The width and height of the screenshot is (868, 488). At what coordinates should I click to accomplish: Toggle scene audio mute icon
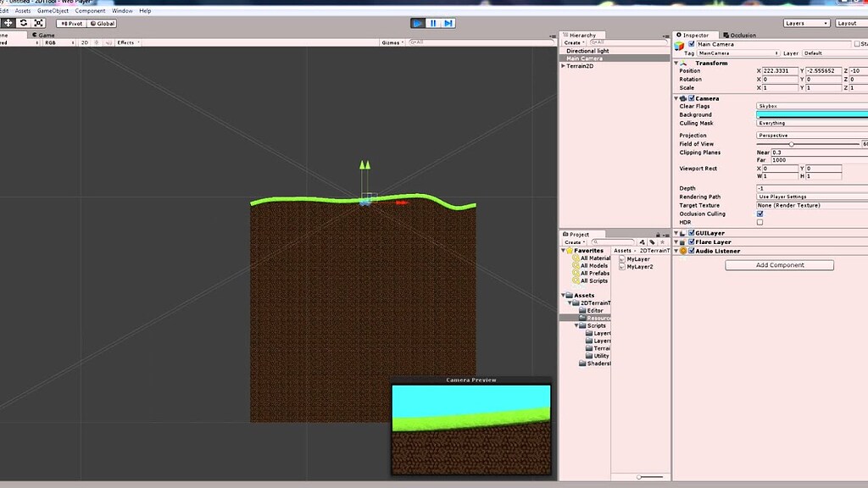pos(108,42)
